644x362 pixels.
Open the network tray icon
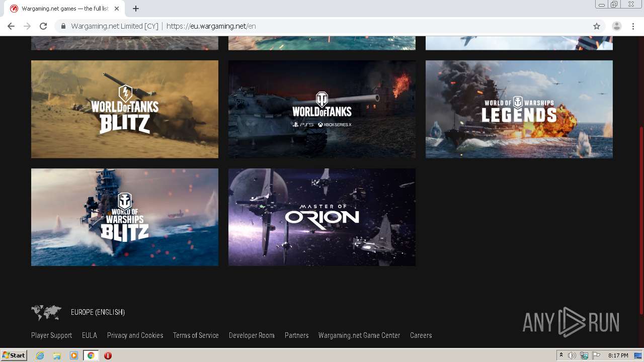click(584, 355)
